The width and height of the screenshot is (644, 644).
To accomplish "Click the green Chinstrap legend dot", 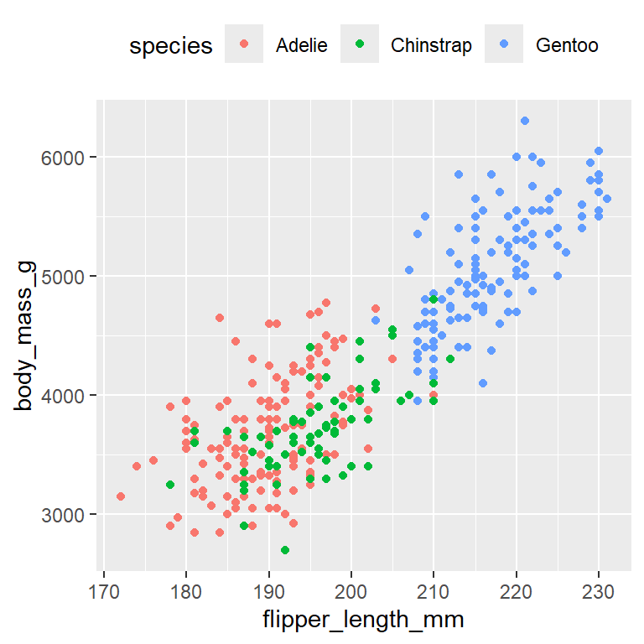I will 361,44.
